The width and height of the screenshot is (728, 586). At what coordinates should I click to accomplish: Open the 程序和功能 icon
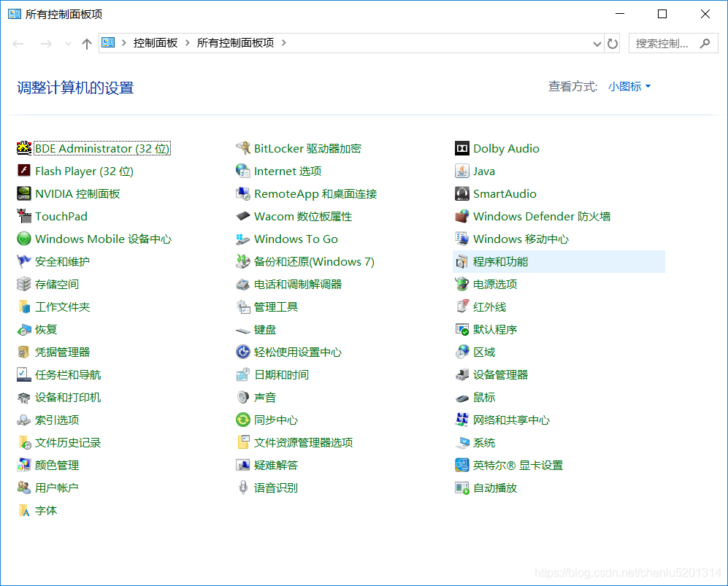tap(462, 262)
